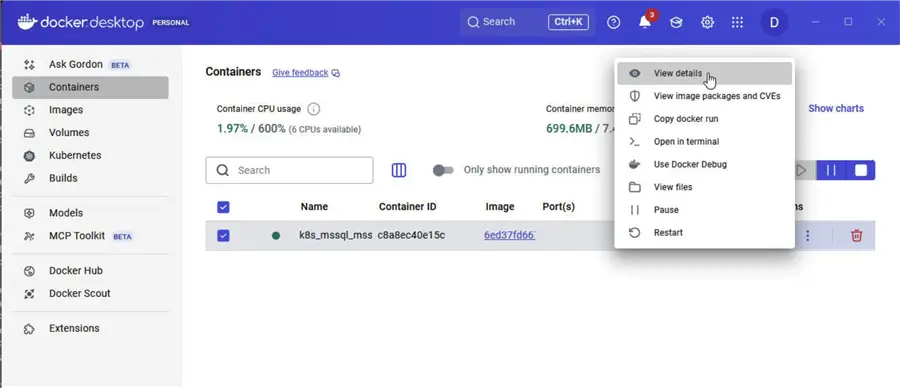Click the Give feedback link

tap(306, 73)
